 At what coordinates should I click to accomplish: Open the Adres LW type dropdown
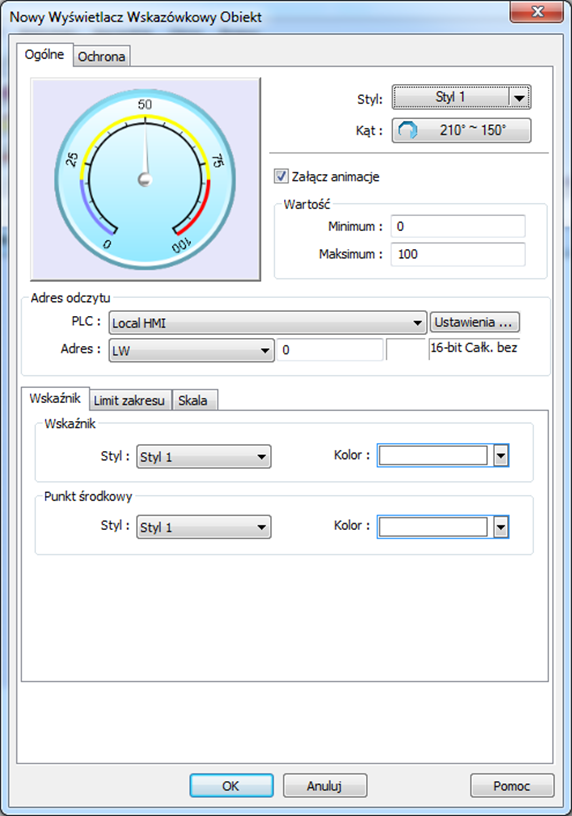pos(192,350)
